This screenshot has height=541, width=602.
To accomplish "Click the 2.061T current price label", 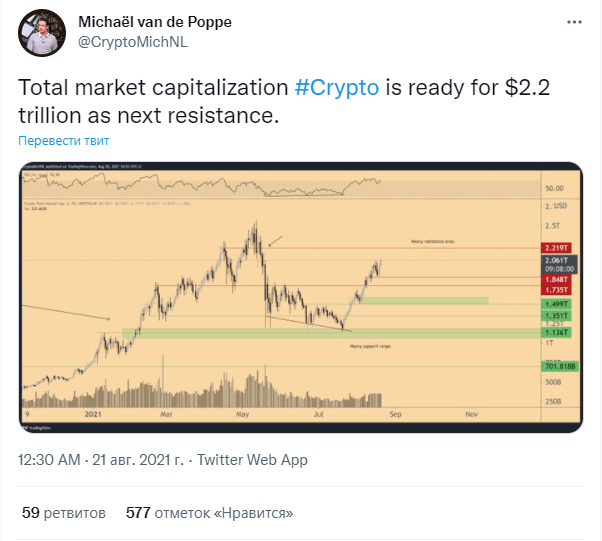I will (559, 265).
